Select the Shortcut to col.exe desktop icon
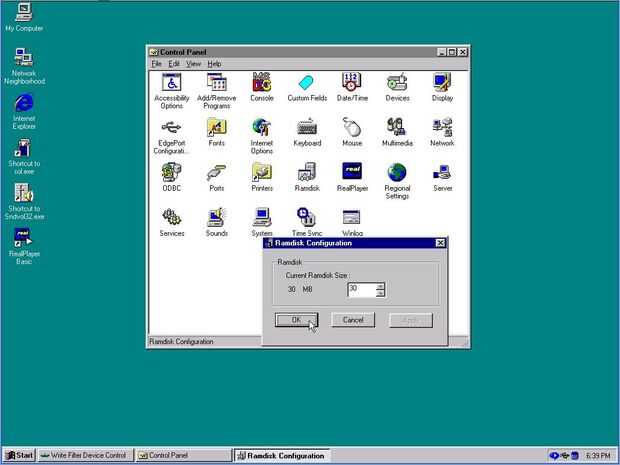The width and height of the screenshot is (620, 465). click(24, 156)
